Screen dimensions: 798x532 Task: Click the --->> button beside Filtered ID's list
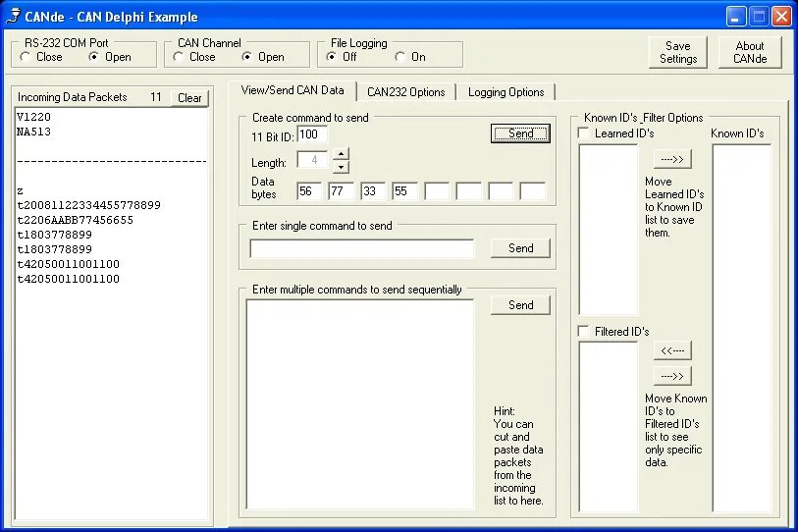click(672, 376)
